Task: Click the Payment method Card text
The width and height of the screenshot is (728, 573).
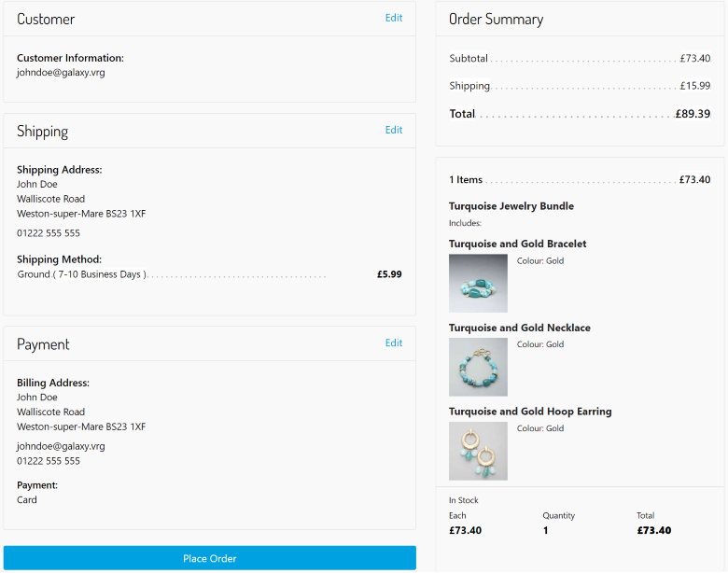Action: pyautogui.click(x=27, y=500)
